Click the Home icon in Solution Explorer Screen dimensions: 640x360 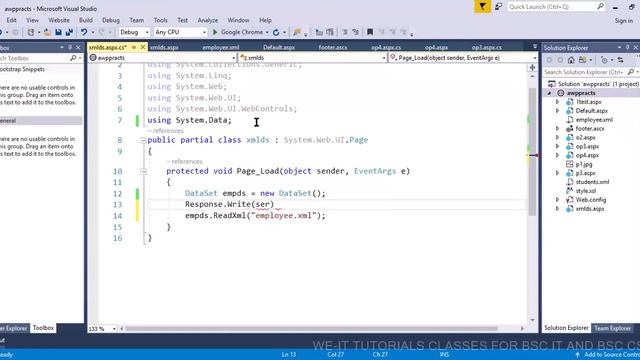(571, 60)
